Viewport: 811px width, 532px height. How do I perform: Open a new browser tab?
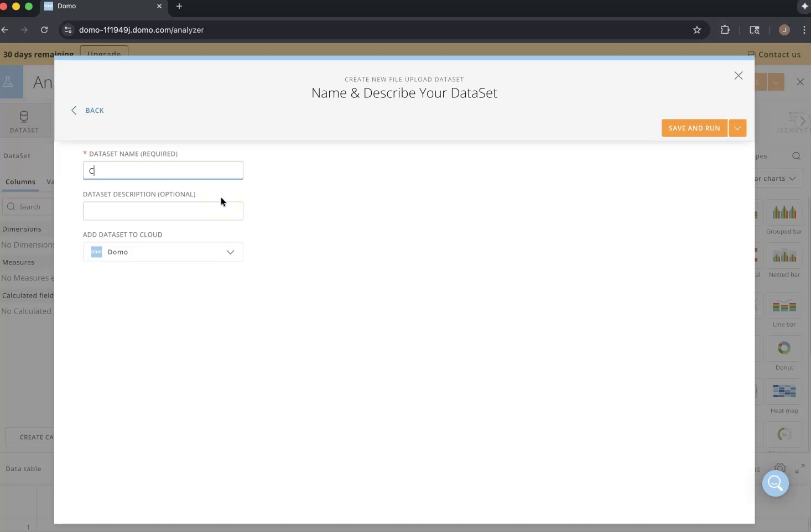click(179, 6)
